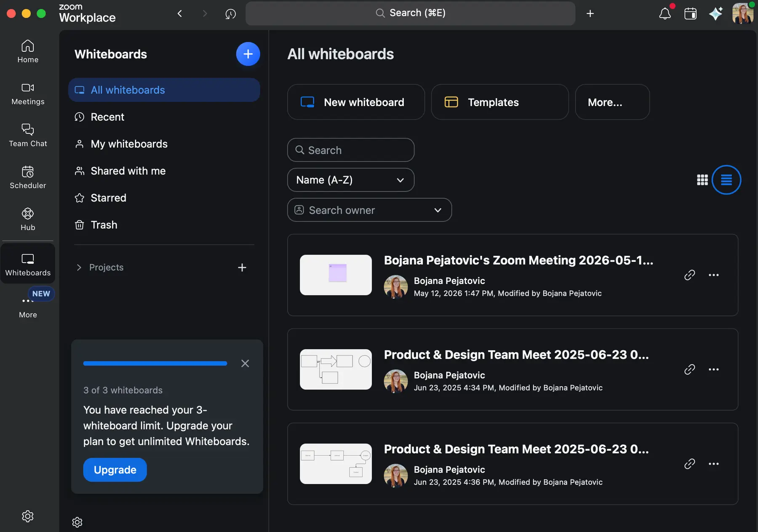The height and width of the screenshot is (532, 758).
Task: Open Scheduler from the sidebar
Action: coord(28,177)
